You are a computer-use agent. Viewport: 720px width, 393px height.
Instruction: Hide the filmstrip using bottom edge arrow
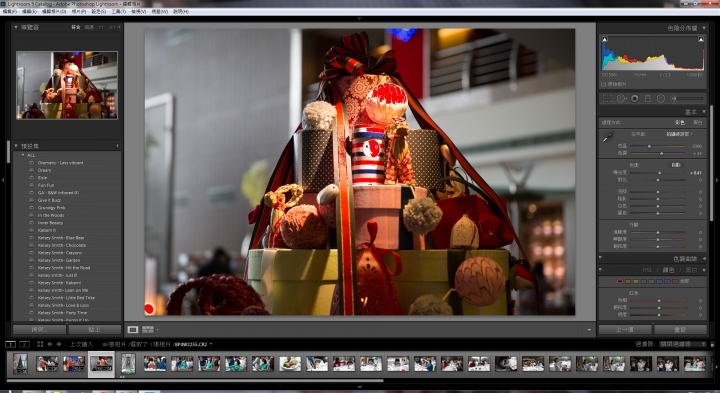(x=360, y=387)
